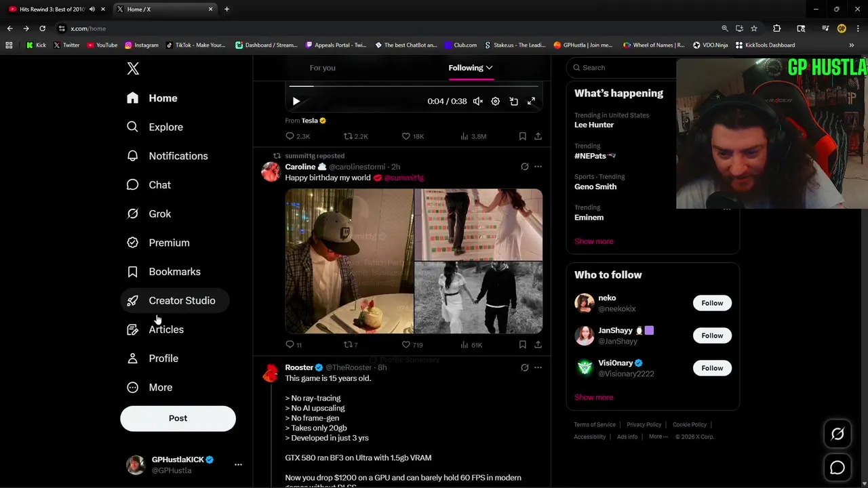This screenshot has width=868, height=488.
Task: Show more under What's happening
Action: [593, 241]
